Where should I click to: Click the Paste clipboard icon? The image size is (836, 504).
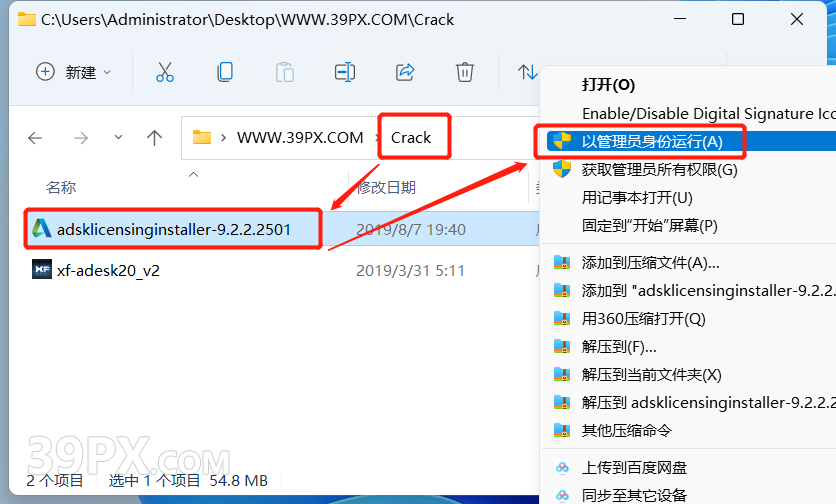(x=285, y=72)
